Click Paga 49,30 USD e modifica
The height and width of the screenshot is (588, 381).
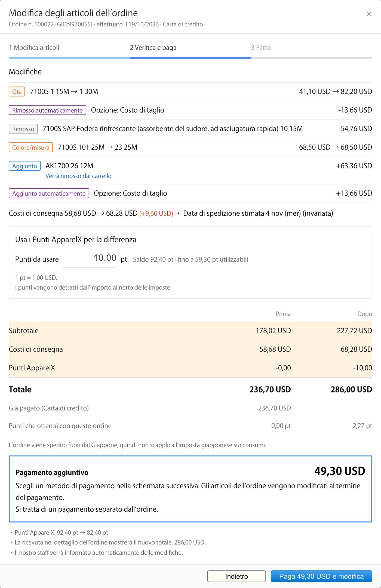[321, 576]
